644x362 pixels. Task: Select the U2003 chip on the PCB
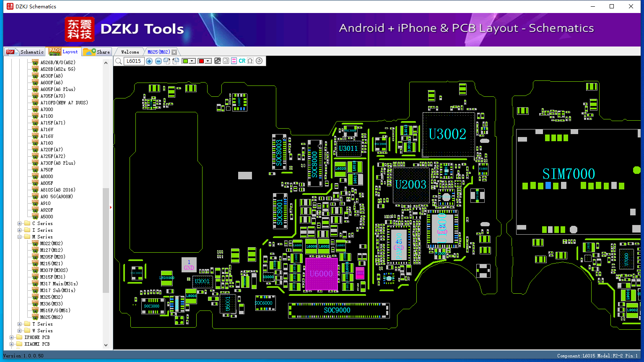411,185
